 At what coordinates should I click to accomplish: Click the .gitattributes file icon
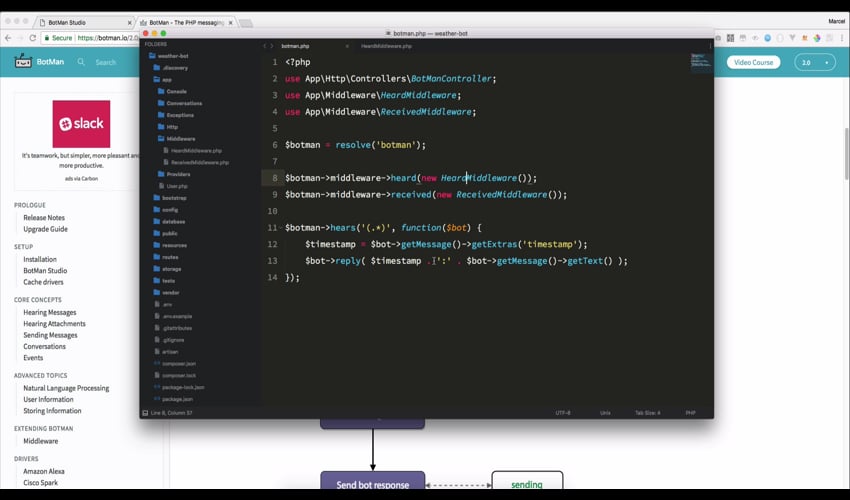point(157,328)
